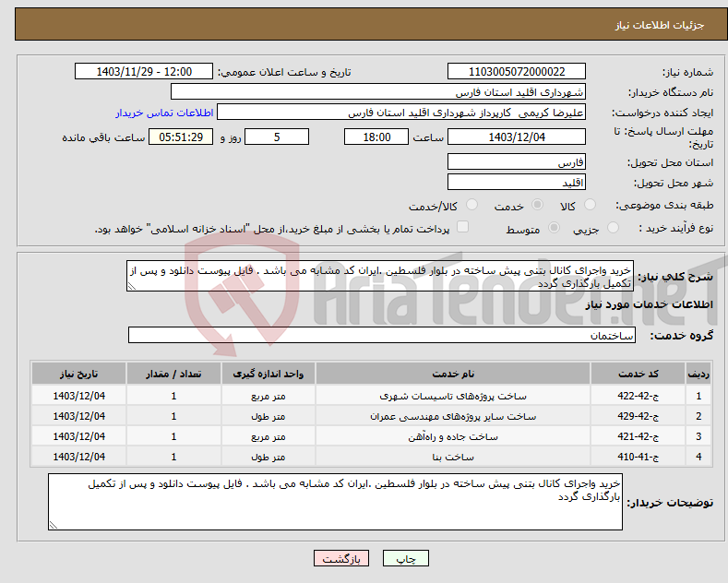Select the گروه خدمت field showing ساختمان
This screenshot has height=583, width=728.
tap(382, 336)
